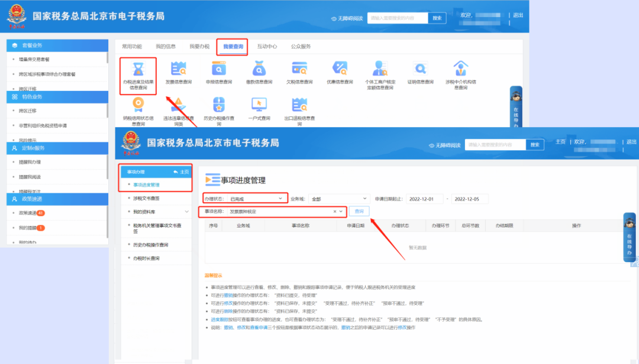Click 退出 on the 事项进度管理 page header

click(x=631, y=142)
